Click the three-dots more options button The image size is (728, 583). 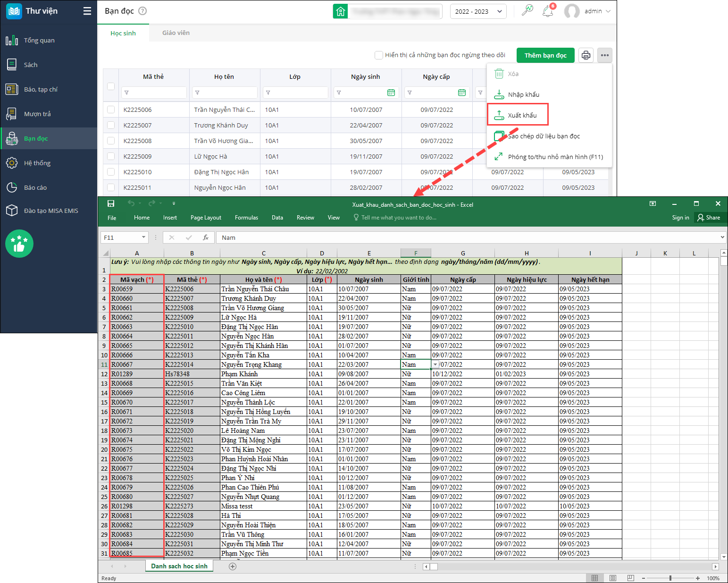pos(604,55)
